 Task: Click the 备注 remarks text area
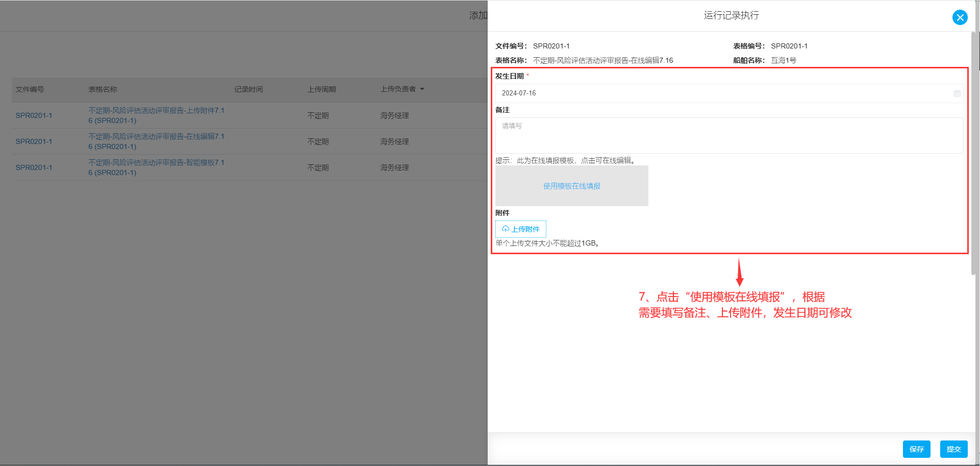pyautogui.click(x=729, y=135)
